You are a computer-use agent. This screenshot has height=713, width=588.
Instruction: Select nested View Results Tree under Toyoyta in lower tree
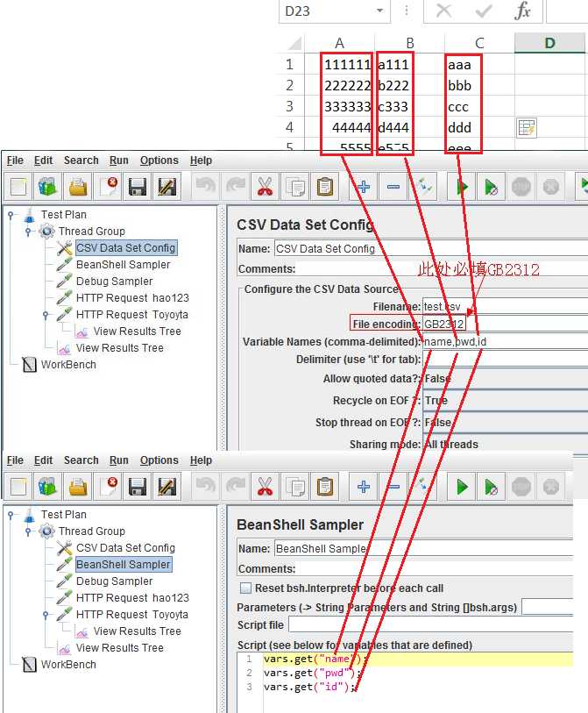click(137, 631)
